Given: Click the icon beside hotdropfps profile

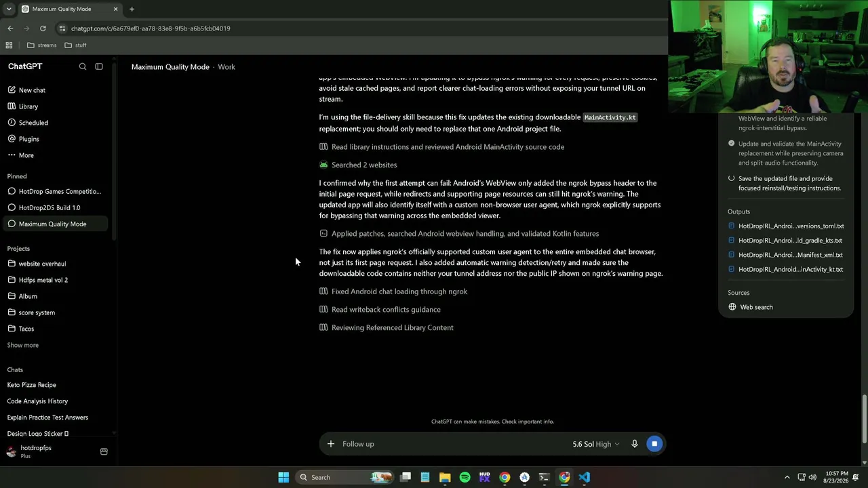Looking at the screenshot, I should pos(104,451).
